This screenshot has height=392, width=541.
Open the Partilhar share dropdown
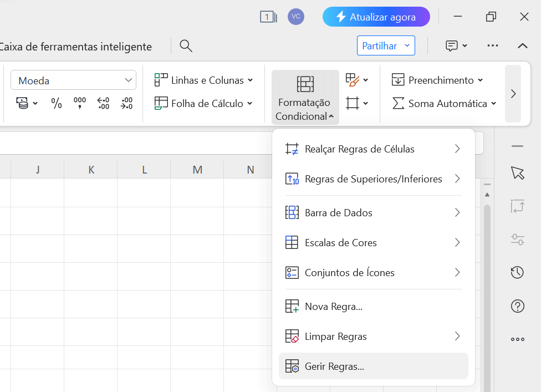[x=386, y=46]
